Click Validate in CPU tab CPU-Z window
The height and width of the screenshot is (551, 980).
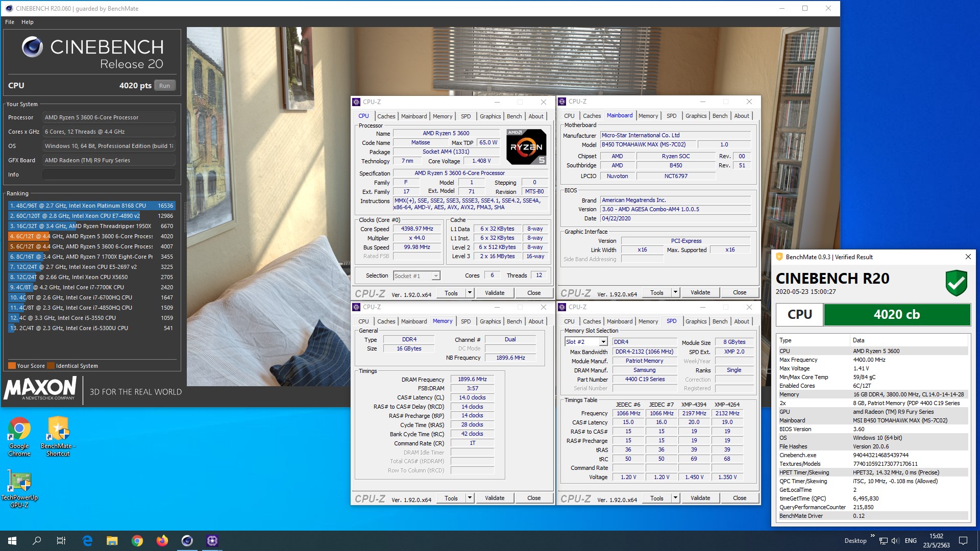(495, 293)
